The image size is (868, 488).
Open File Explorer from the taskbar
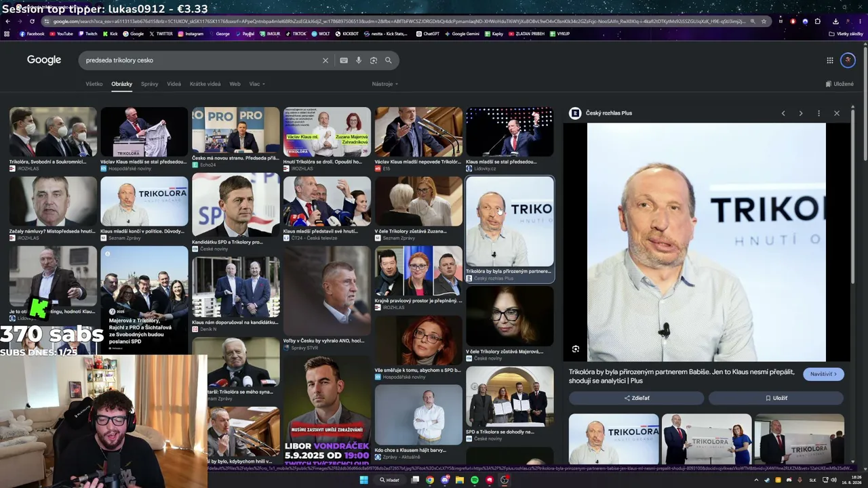460,480
